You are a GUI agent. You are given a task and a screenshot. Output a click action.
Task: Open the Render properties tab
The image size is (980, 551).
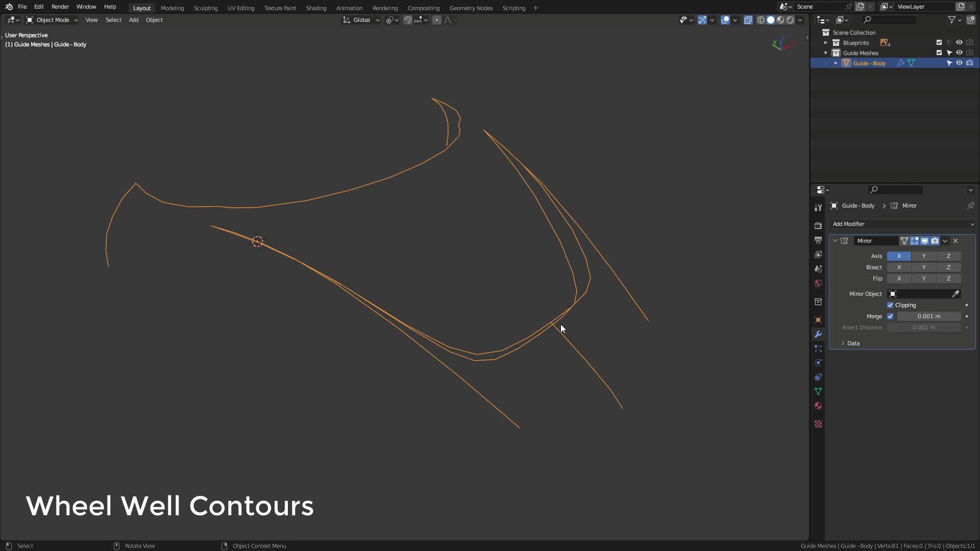point(818,226)
